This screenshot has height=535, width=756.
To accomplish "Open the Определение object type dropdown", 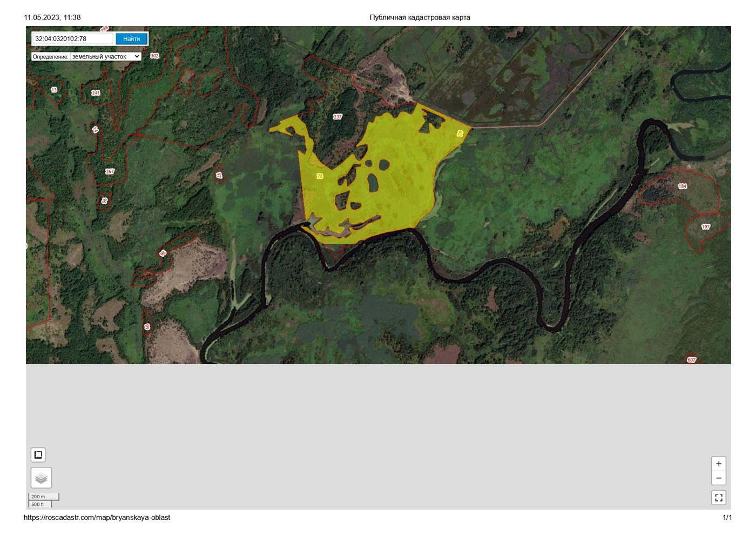I will [x=106, y=56].
